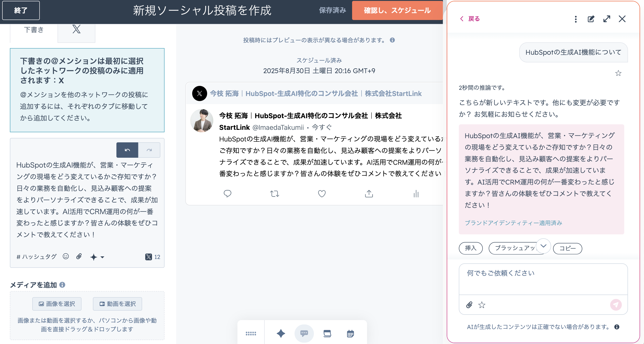Toggle the star favorite on AI response
The image size is (644, 344).
(618, 73)
